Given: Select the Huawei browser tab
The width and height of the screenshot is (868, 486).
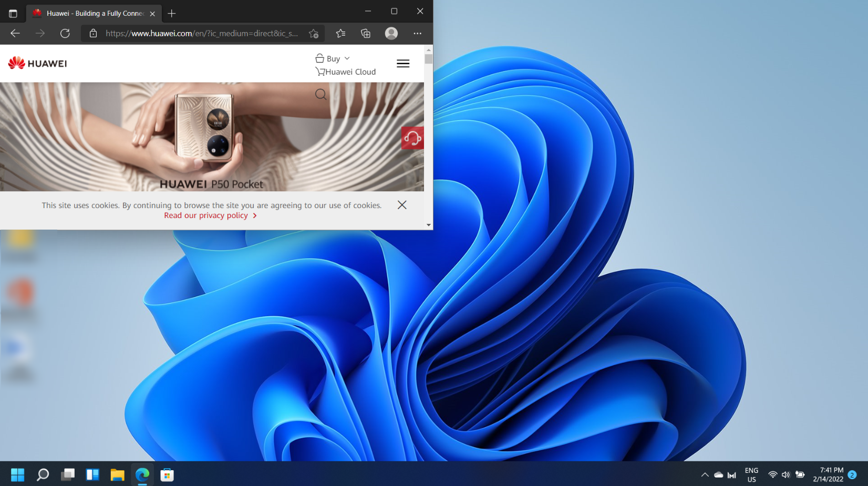Looking at the screenshot, I should pyautogui.click(x=94, y=14).
